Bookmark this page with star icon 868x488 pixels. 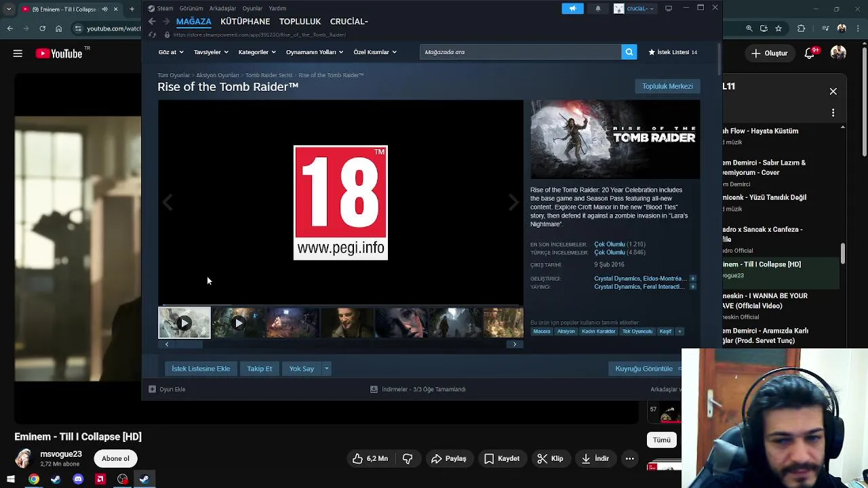coord(778,28)
